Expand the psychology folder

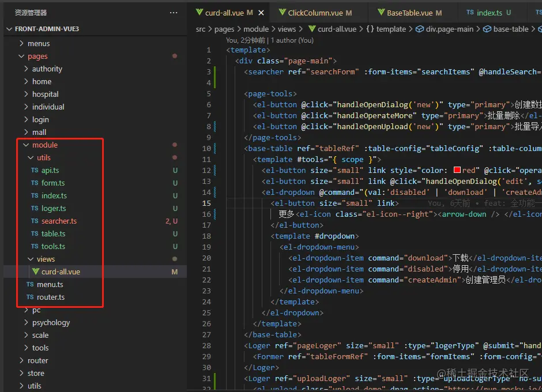(x=27, y=322)
